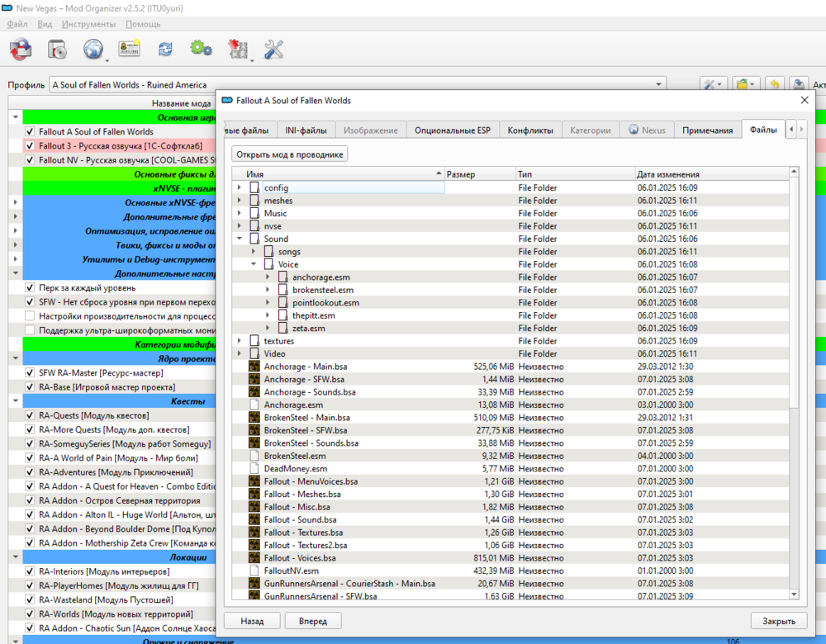Click the refresh toolbar icon
This screenshot has width=826, height=644.
pos(165,50)
